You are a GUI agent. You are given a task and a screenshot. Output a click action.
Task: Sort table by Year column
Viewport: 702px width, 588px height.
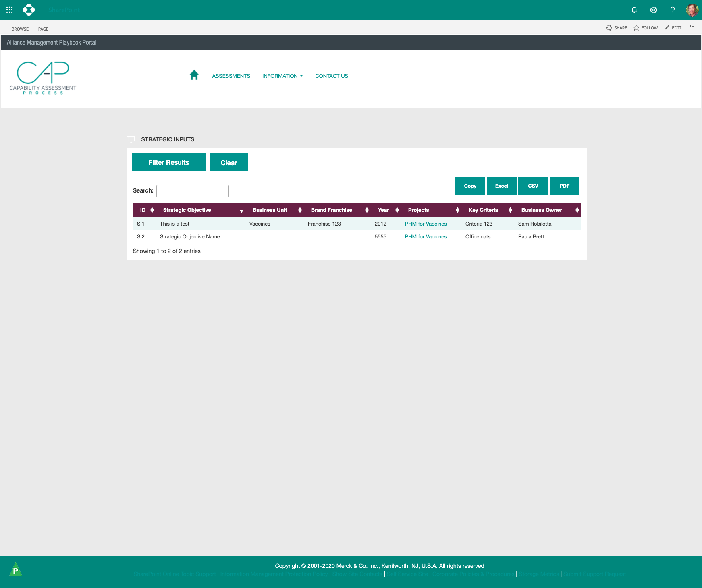click(x=388, y=210)
